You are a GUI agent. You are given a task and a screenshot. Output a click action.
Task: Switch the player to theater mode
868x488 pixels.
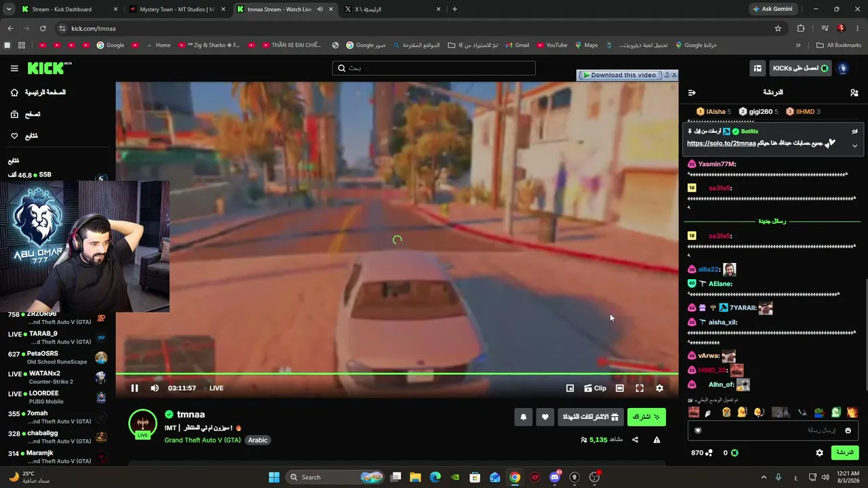click(x=620, y=388)
